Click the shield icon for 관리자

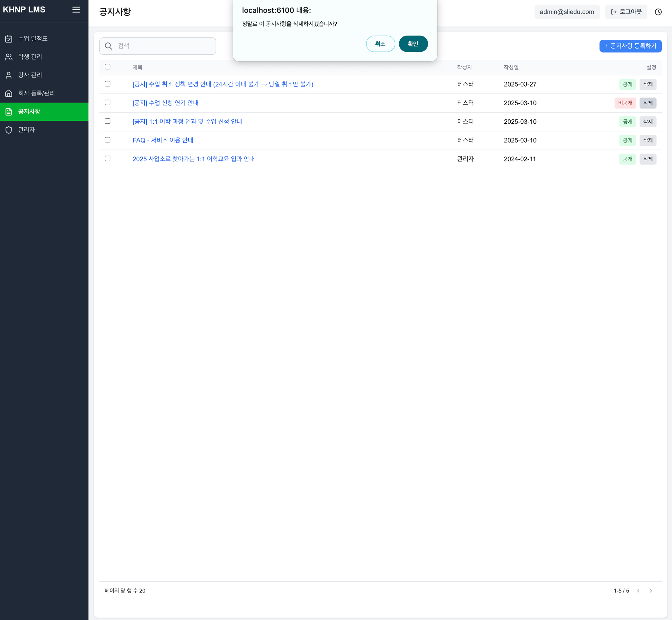pyautogui.click(x=9, y=130)
